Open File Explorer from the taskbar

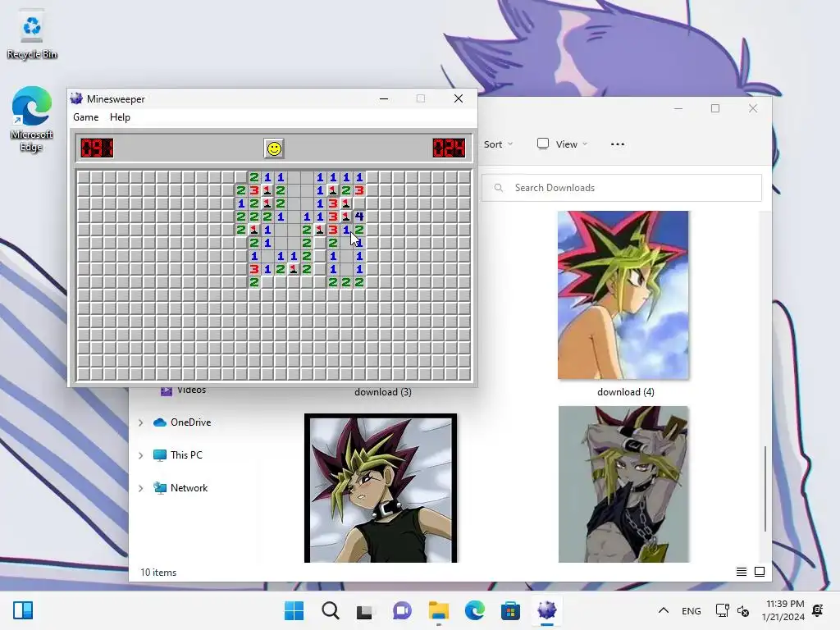(x=439, y=610)
